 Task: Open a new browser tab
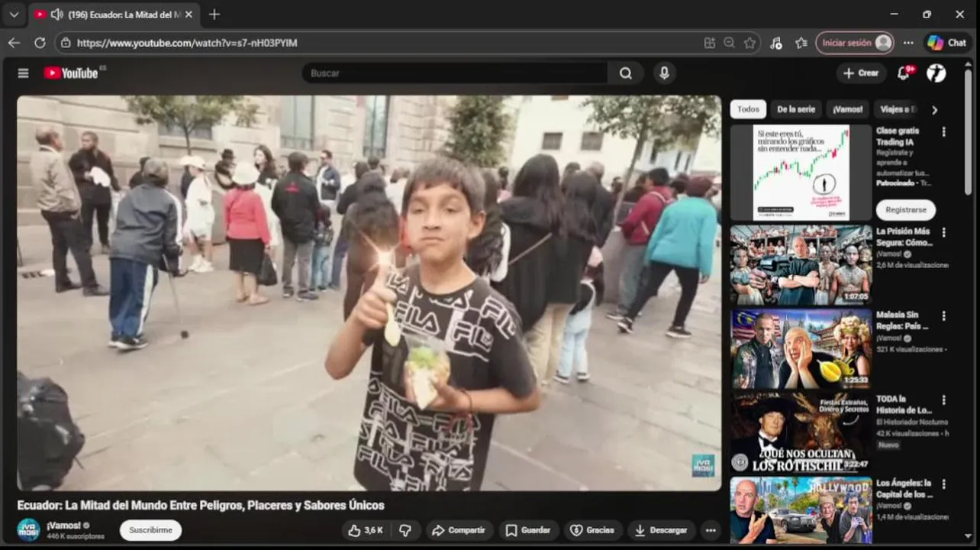click(x=214, y=15)
